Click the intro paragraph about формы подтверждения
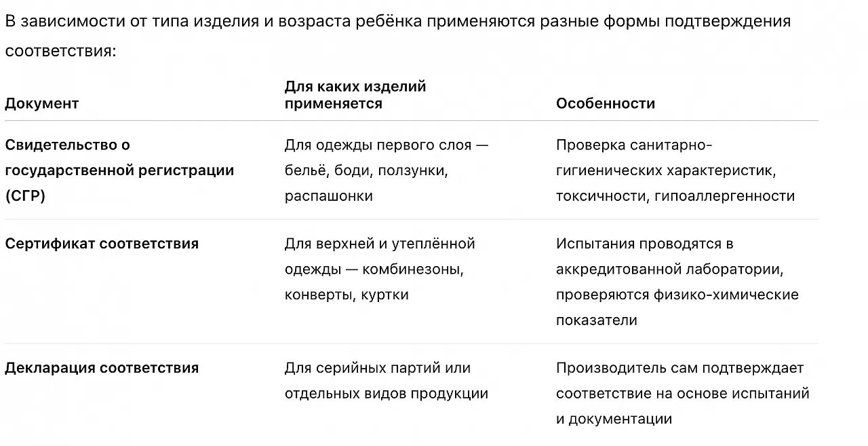Screen dimensions: 868x446 (x=397, y=21)
